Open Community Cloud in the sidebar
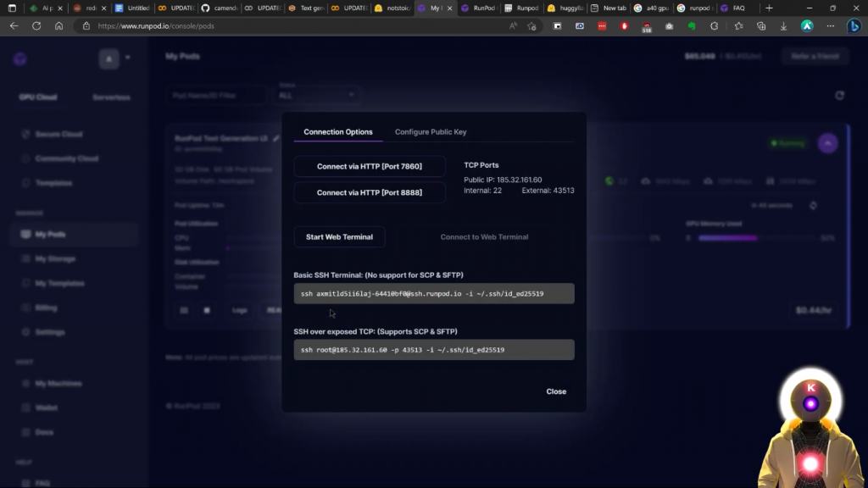Image resolution: width=868 pixels, height=488 pixels. (x=66, y=158)
